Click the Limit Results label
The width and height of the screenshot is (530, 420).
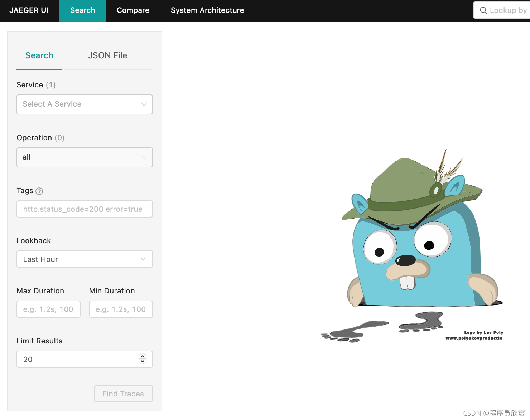[x=39, y=341]
